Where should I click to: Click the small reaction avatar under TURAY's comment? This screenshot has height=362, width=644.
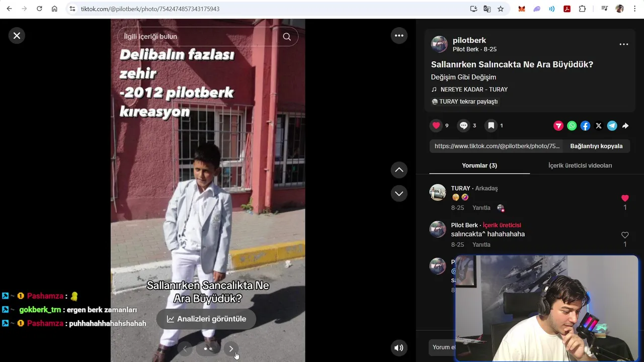point(501,208)
